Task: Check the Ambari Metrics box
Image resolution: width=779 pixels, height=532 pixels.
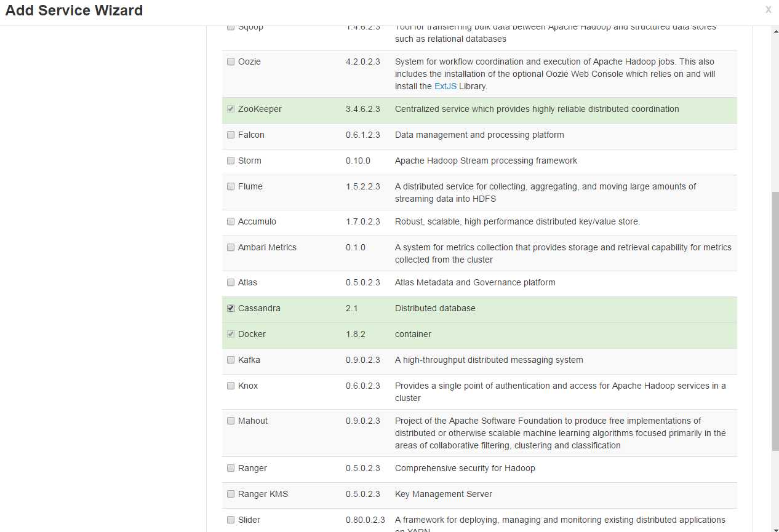Action: [231, 247]
